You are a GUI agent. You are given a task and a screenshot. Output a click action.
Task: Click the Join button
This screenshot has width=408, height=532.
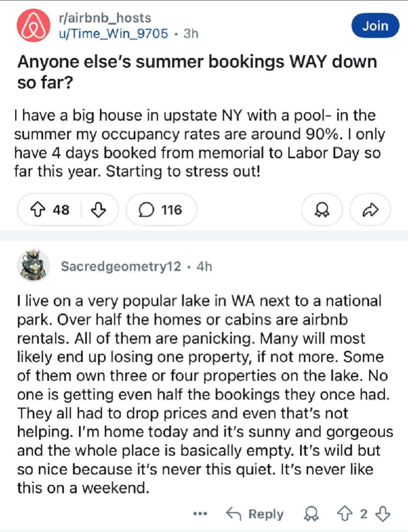(375, 26)
